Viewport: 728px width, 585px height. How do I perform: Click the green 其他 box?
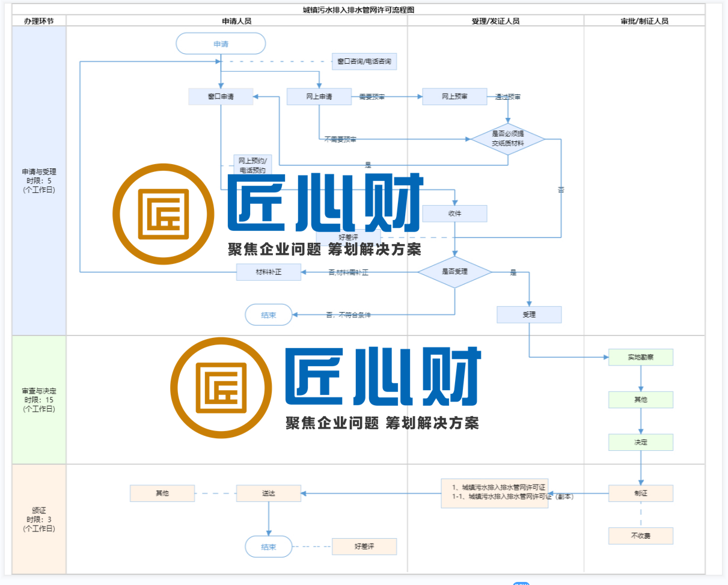[641, 400]
